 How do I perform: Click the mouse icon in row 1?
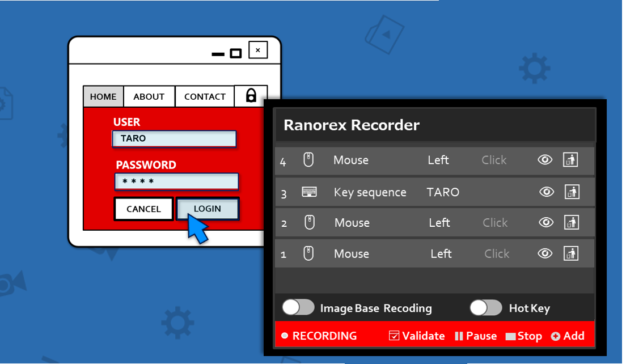pyautogui.click(x=308, y=253)
